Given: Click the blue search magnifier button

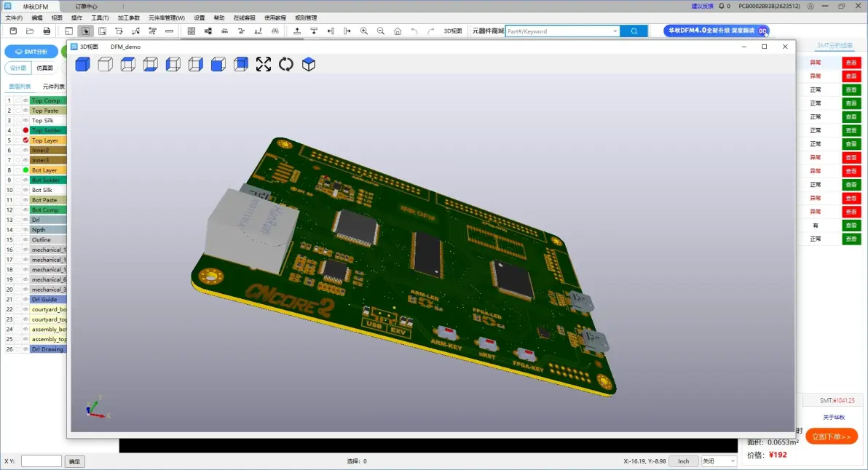Looking at the screenshot, I should coord(634,31).
